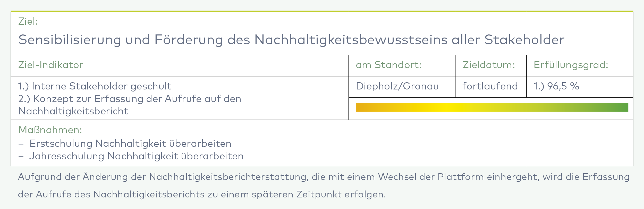Click the "fortlaufend" target date cell
This screenshot has height=209, width=644.
pyautogui.click(x=490, y=86)
